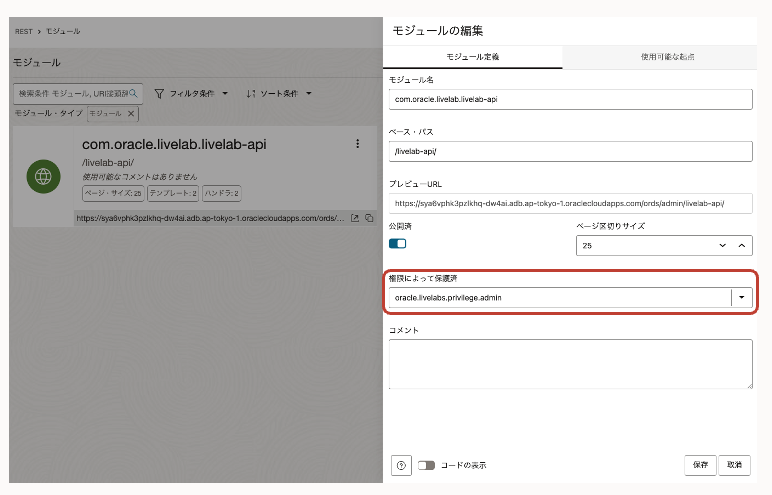Image resolution: width=772 pixels, height=495 pixels.
Task: Click the 取消 button
Action: tap(735, 465)
